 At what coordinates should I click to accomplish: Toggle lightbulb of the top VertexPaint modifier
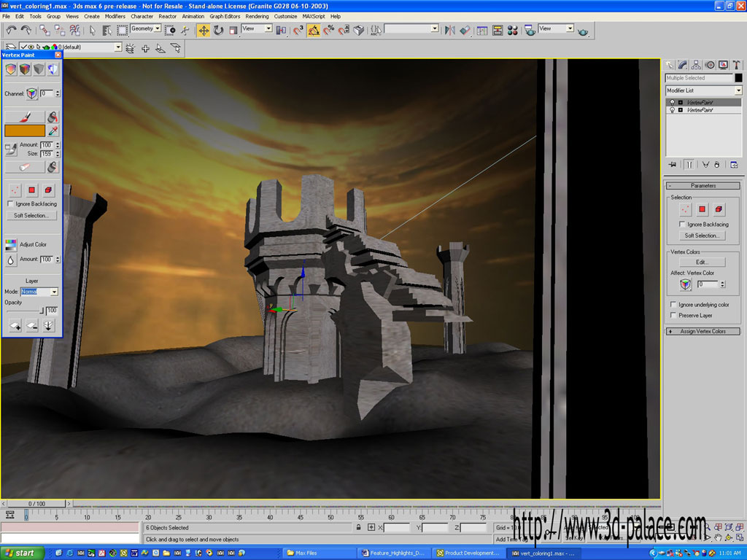(x=672, y=102)
